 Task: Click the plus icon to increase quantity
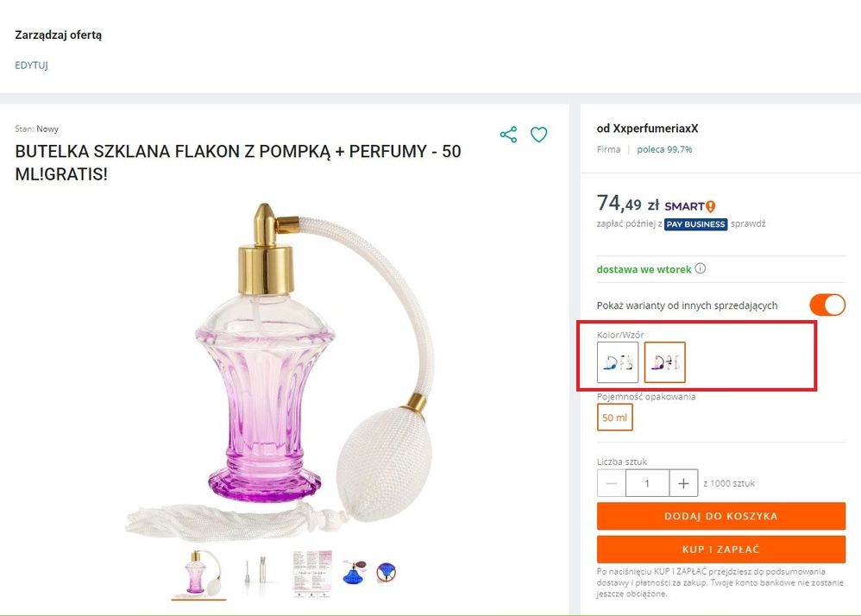tap(683, 483)
